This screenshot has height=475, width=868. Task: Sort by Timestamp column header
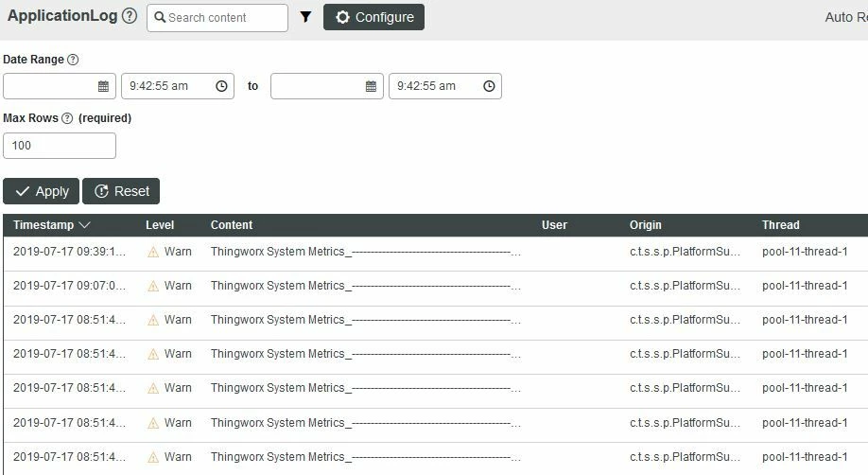tap(51, 225)
